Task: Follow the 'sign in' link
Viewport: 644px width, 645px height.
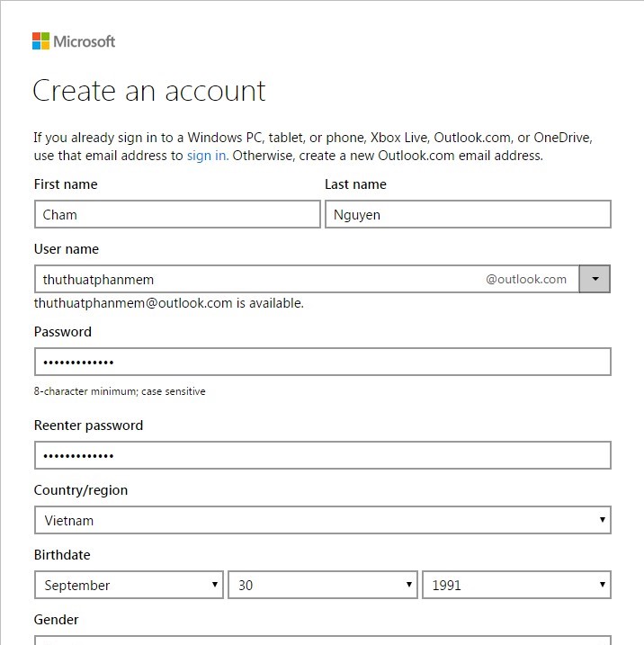Action: (207, 156)
